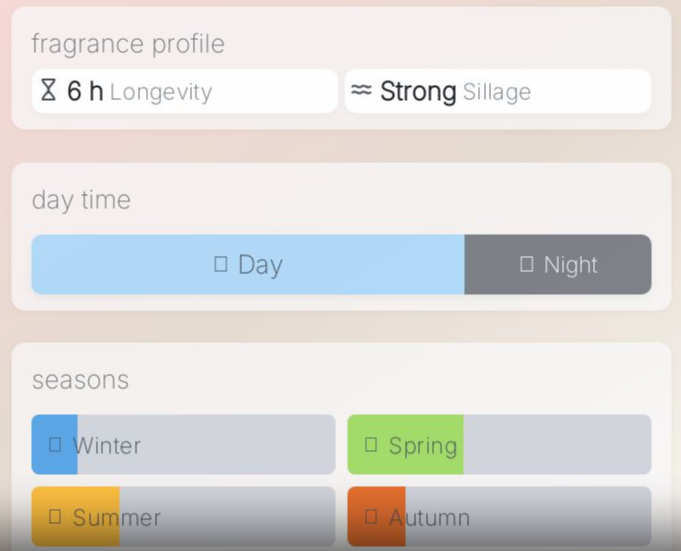This screenshot has height=551, width=681.
Task: Click the Summer season icon
Action: (55, 516)
